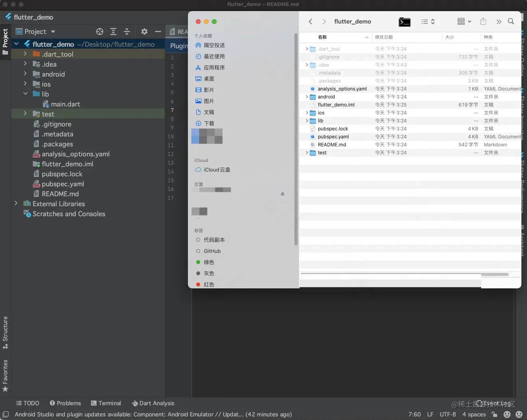
Task: Click tool window quick-access icon at bottom-left
Action: [x=6, y=414]
